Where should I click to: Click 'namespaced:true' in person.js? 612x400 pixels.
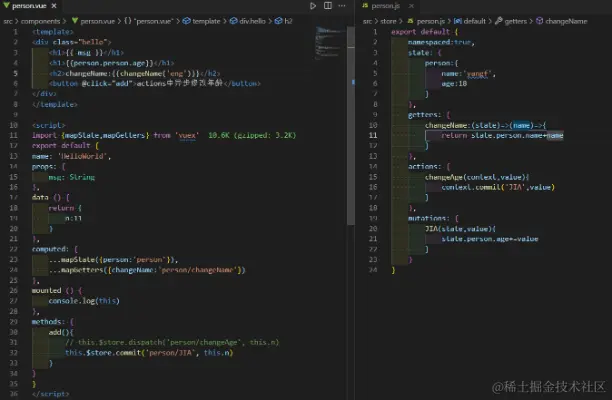pos(441,42)
